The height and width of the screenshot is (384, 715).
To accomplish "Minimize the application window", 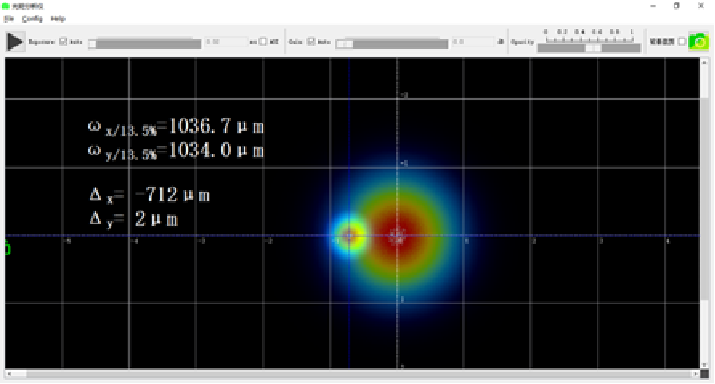I will coord(653,6).
